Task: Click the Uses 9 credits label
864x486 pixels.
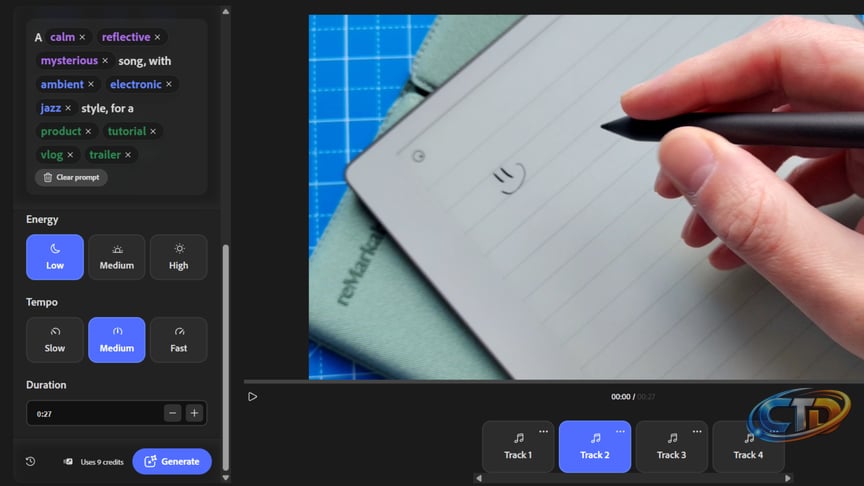Action: coord(102,462)
